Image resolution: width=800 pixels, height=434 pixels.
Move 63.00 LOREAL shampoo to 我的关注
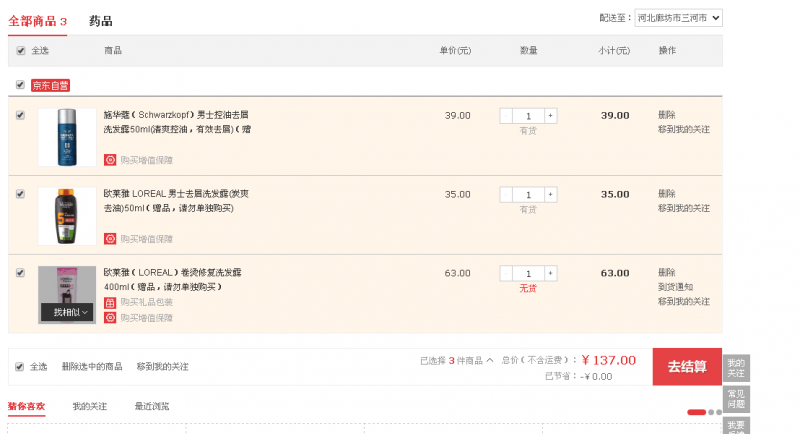point(684,301)
